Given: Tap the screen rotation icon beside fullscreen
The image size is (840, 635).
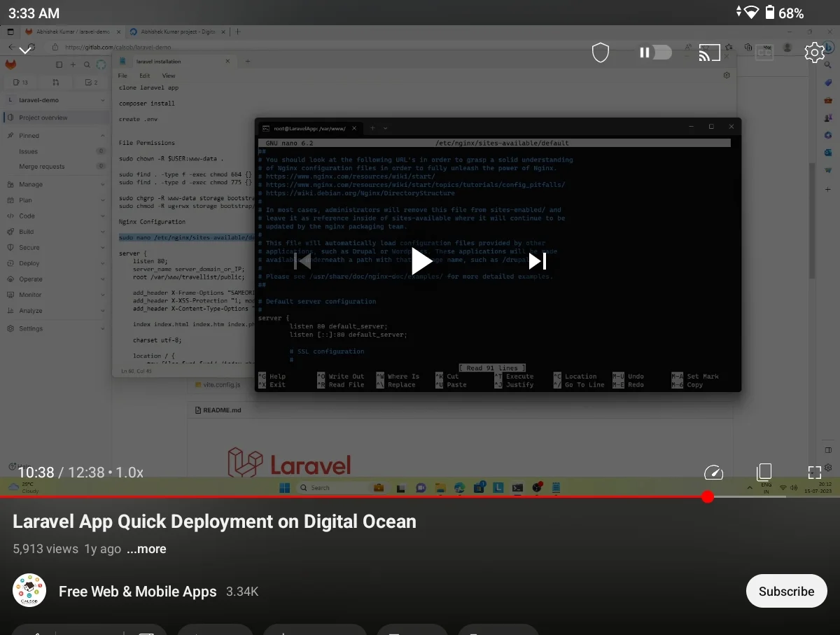Looking at the screenshot, I should coord(764,472).
